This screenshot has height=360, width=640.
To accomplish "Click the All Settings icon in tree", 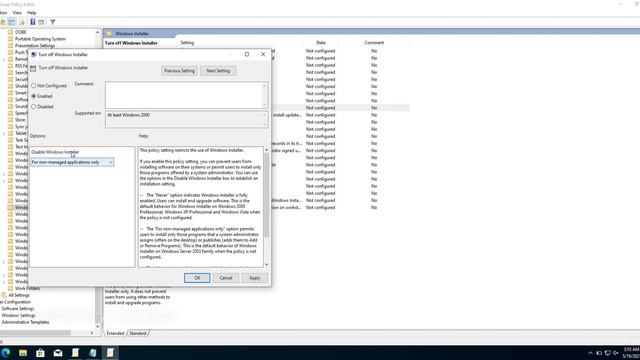I will pyautogui.click(x=4, y=295).
